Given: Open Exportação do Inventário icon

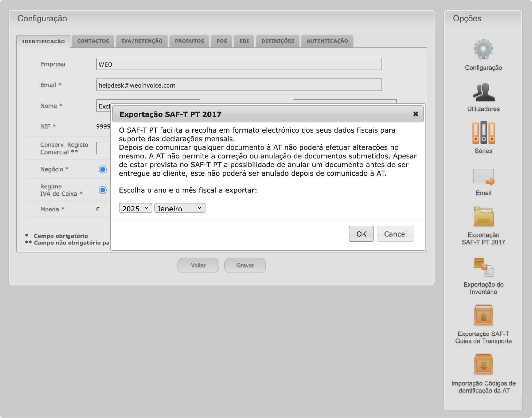Looking at the screenshot, I should click(x=483, y=267).
